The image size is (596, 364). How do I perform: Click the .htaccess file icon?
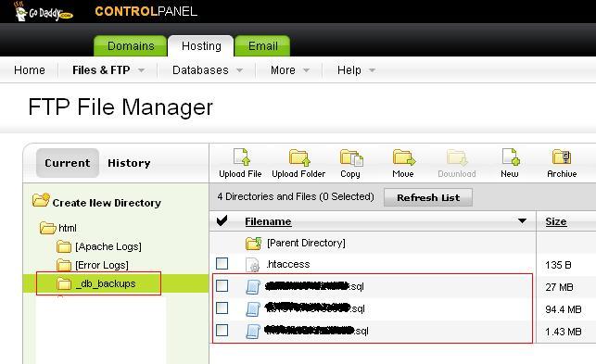point(252,265)
